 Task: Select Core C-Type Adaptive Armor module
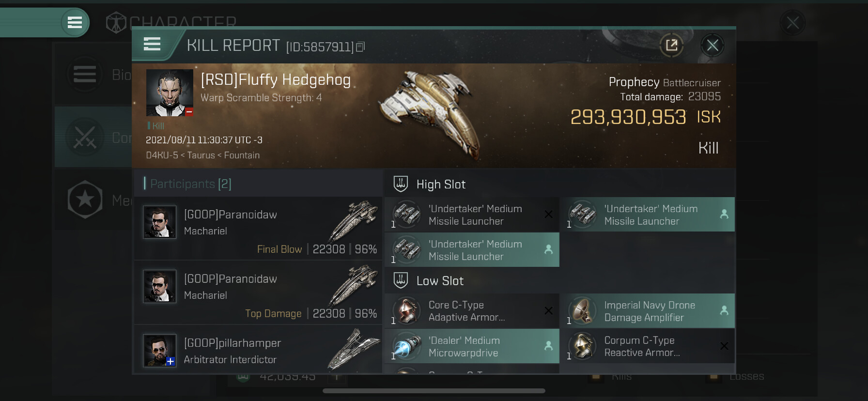tap(472, 311)
